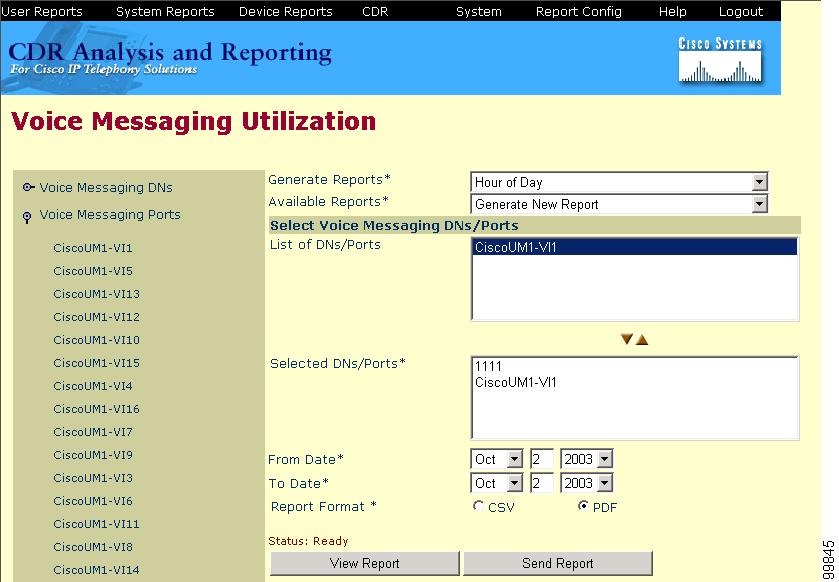839x582 pixels.
Task: Click in the From Date day field
Action: tap(541, 459)
